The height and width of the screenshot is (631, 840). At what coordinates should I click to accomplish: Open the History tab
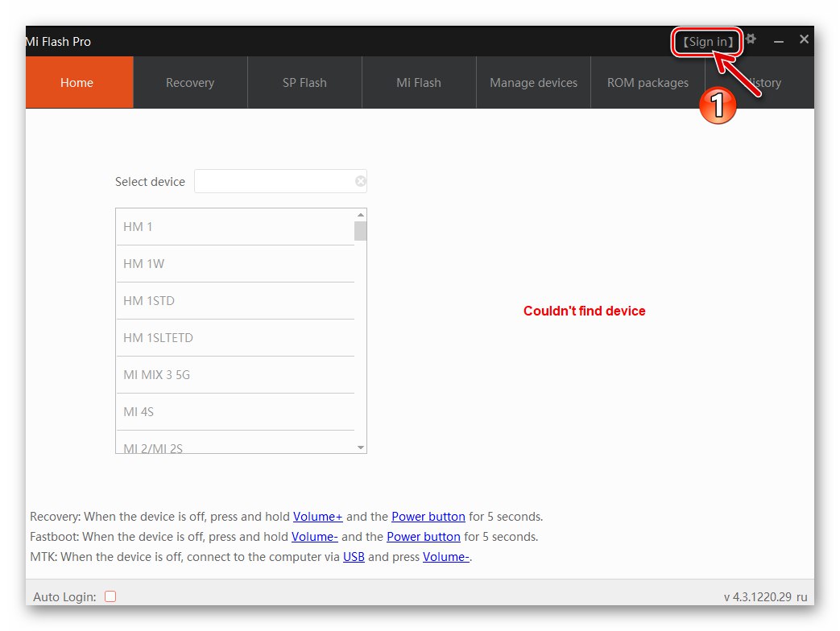click(x=761, y=82)
